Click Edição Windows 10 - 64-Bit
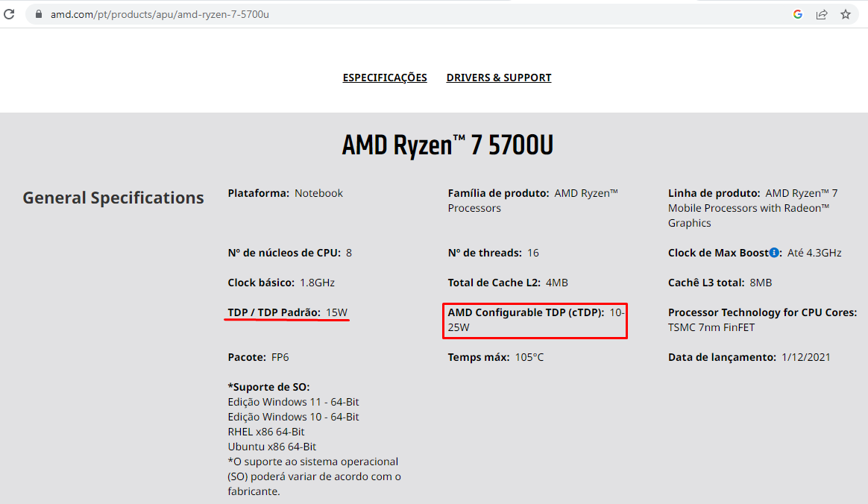The width and height of the screenshot is (868, 504). coord(293,417)
